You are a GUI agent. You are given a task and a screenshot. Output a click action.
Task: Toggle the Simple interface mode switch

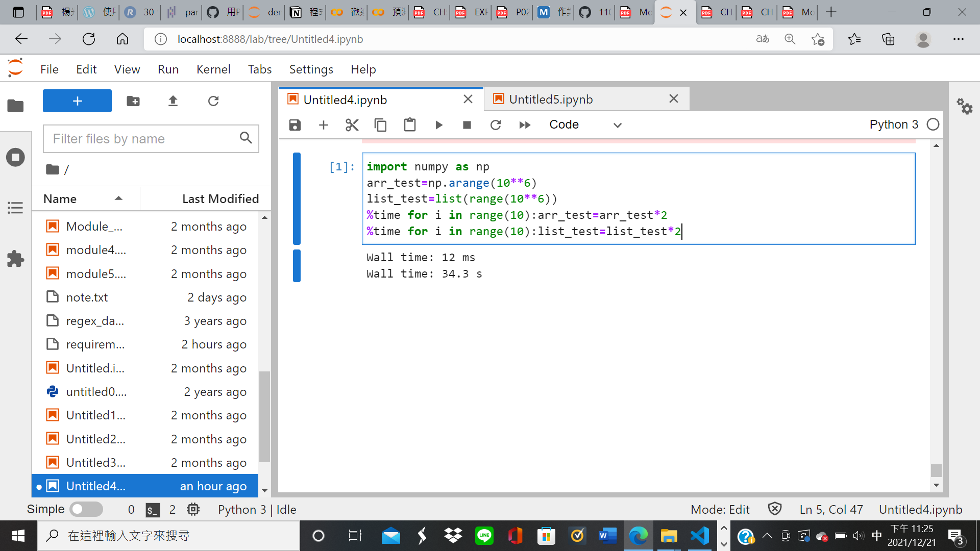(x=86, y=509)
